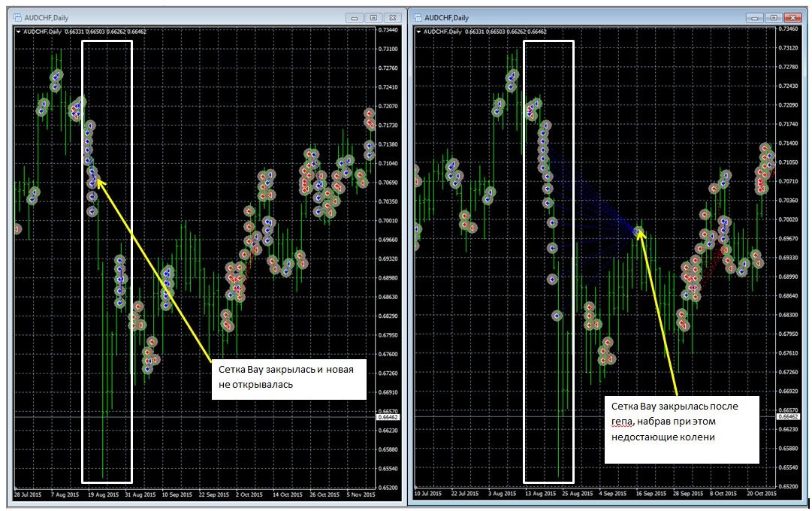Click date 20 Oct 2015 on right time axis
Screen dimensions: 812x511
pyautogui.click(x=762, y=494)
